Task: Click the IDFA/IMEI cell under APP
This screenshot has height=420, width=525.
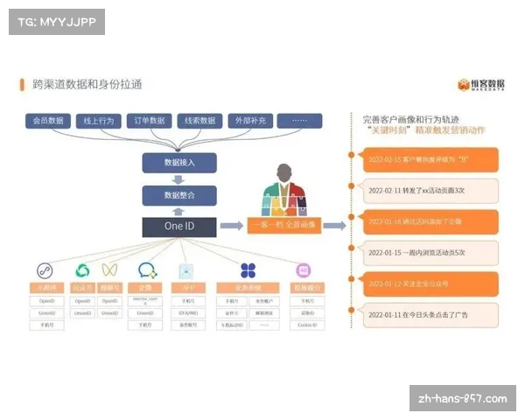Action: [188, 313]
